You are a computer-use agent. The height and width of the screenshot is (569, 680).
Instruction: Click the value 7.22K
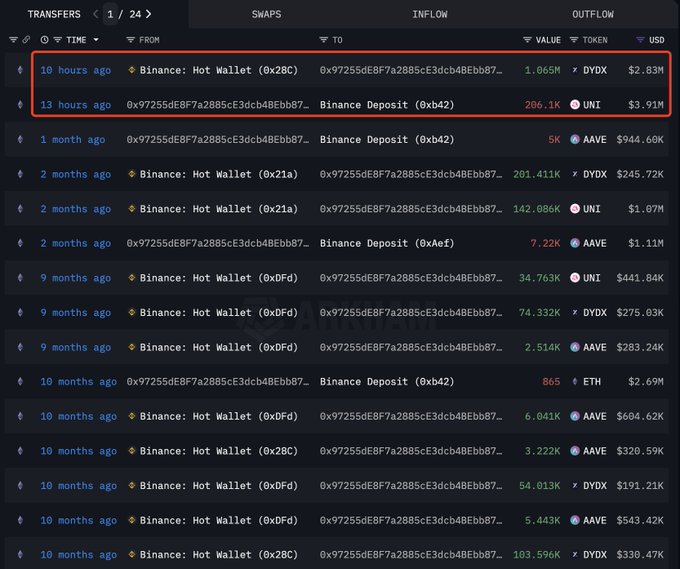[545, 243]
